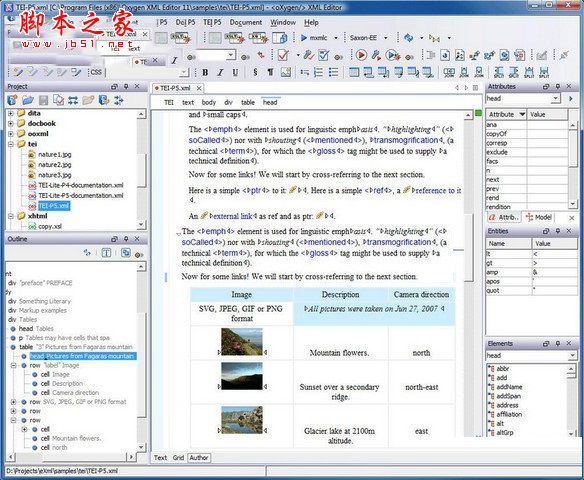Click the 'TEI' breadcrumb element
Viewport: 584px width, 480px height.
pos(169,102)
